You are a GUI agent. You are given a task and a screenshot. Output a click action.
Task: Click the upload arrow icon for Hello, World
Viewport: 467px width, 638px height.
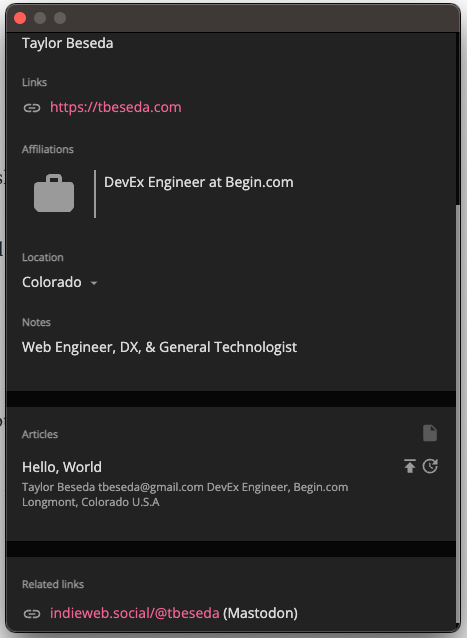410,466
